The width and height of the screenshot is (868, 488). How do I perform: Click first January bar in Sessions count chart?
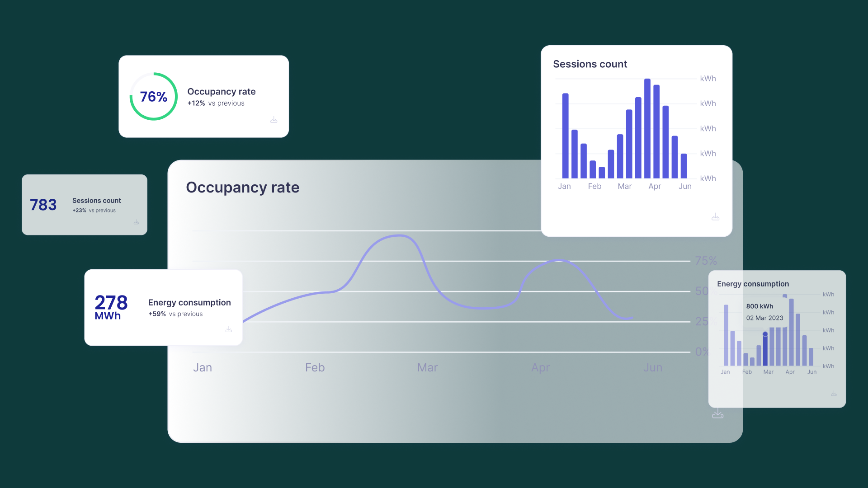click(x=565, y=136)
